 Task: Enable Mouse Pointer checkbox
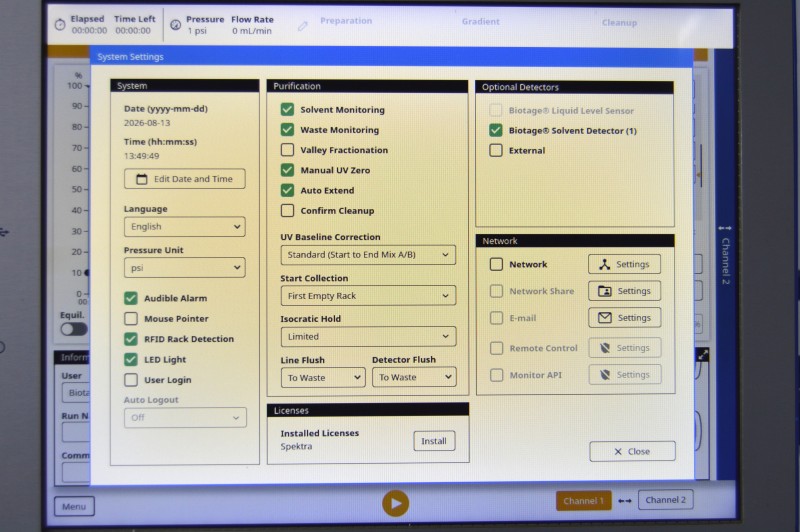pyautogui.click(x=131, y=318)
